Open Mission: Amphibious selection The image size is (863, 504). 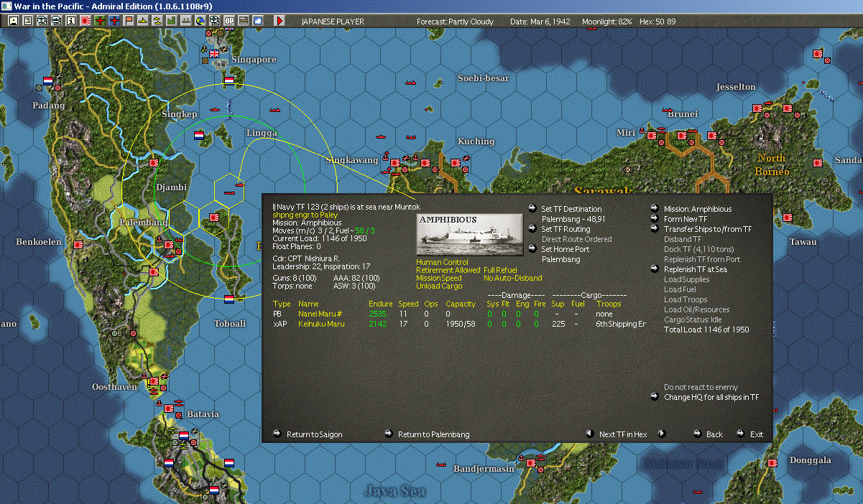pyautogui.click(x=698, y=209)
